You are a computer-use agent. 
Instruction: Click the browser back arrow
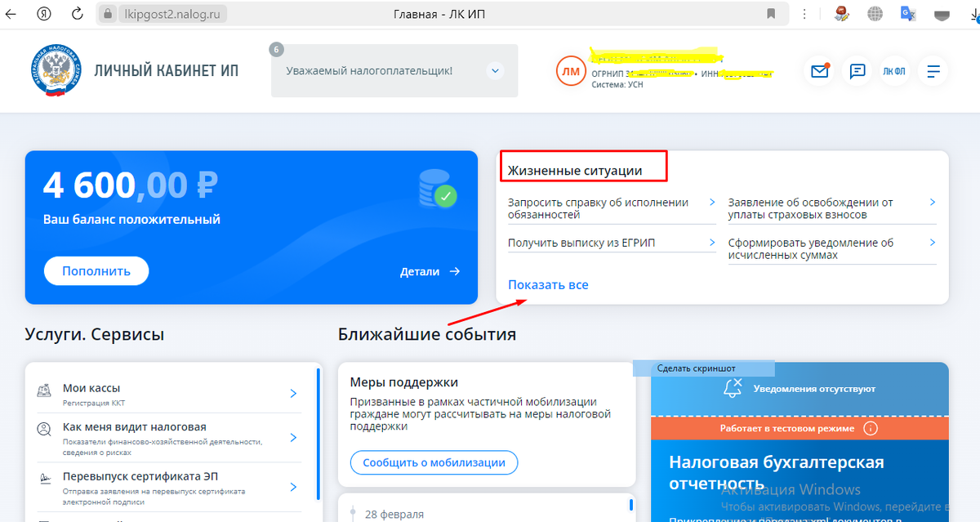[11, 14]
